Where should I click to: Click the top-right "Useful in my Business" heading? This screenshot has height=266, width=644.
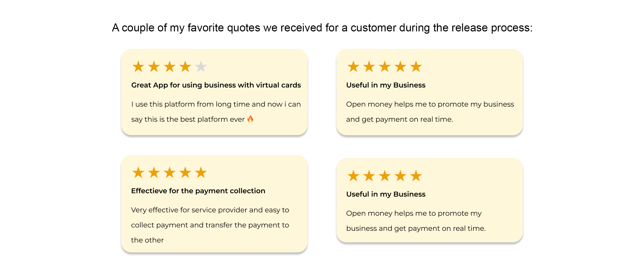(386, 85)
